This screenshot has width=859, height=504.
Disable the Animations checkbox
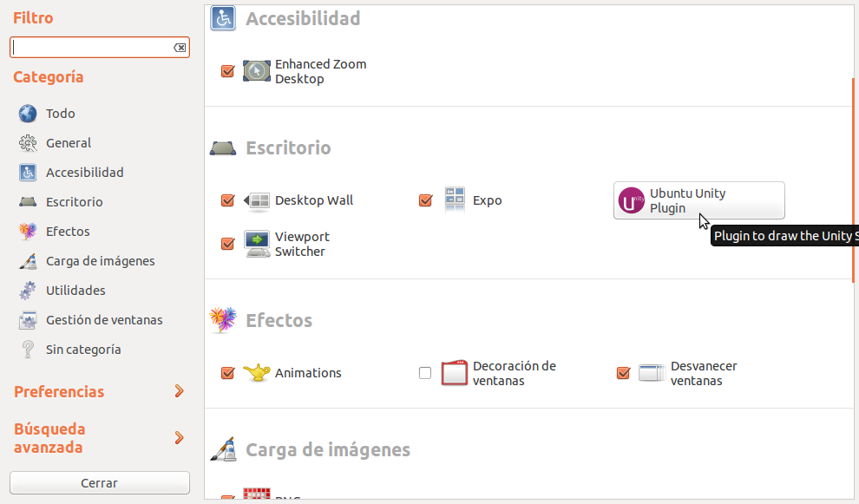point(228,373)
